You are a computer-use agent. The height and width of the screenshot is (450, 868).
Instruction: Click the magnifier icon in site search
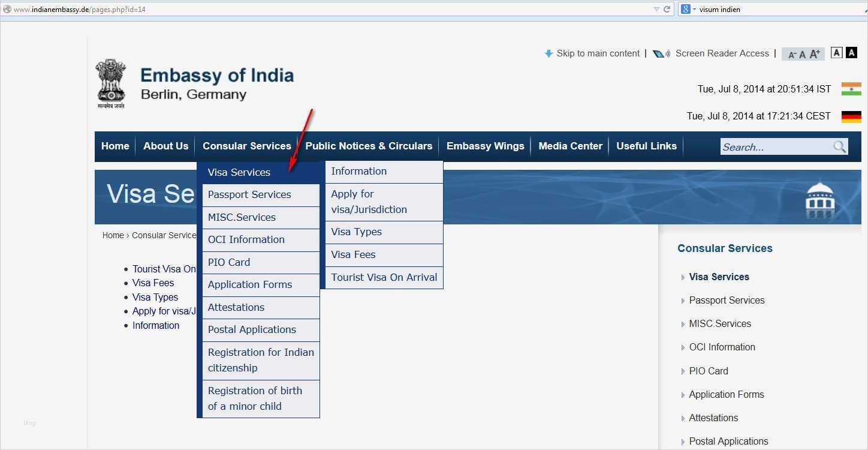tap(839, 146)
